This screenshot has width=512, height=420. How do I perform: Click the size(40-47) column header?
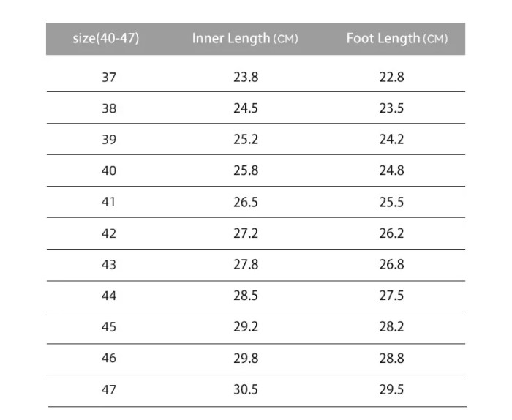pyautogui.click(x=106, y=39)
